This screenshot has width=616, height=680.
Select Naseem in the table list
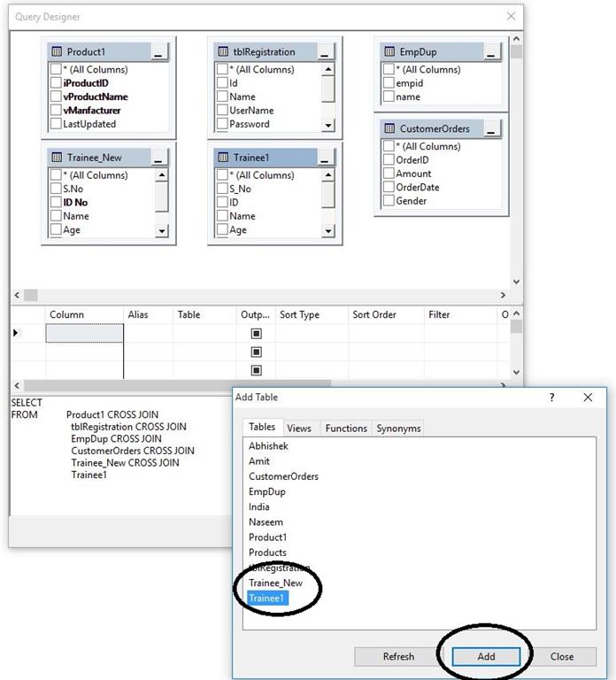(266, 522)
